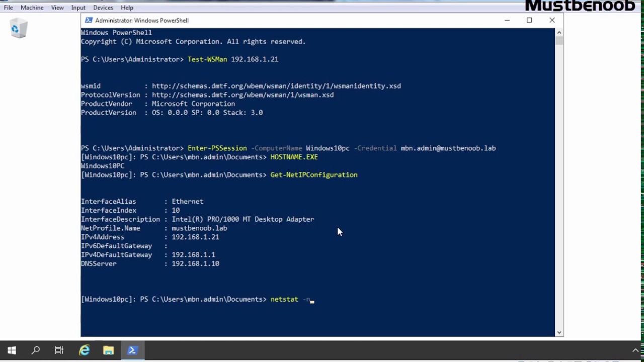Click the 'Copyright (C) Microsoft Corporation' line
The height and width of the screenshot is (362, 644).
(193, 42)
